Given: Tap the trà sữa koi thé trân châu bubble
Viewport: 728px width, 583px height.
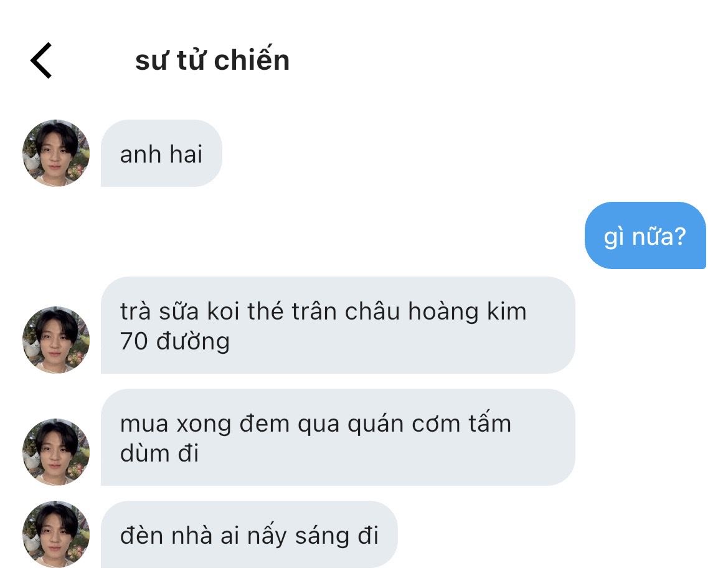Looking at the screenshot, I should (x=338, y=325).
